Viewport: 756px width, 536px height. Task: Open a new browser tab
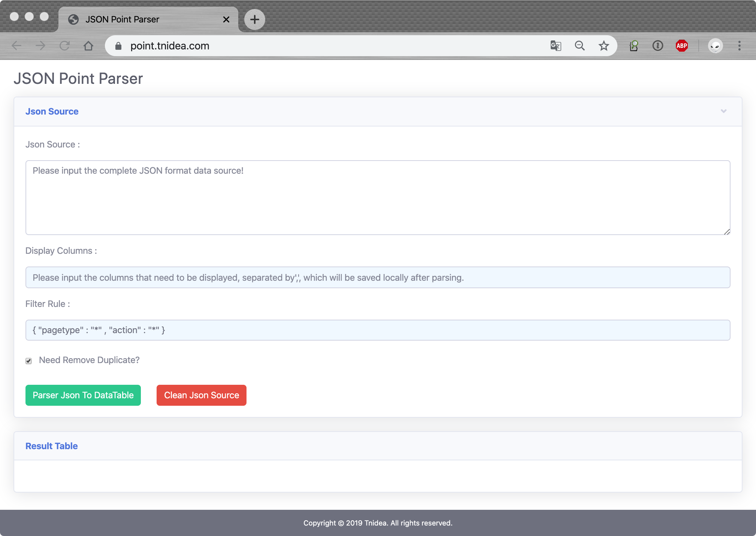coord(254,19)
